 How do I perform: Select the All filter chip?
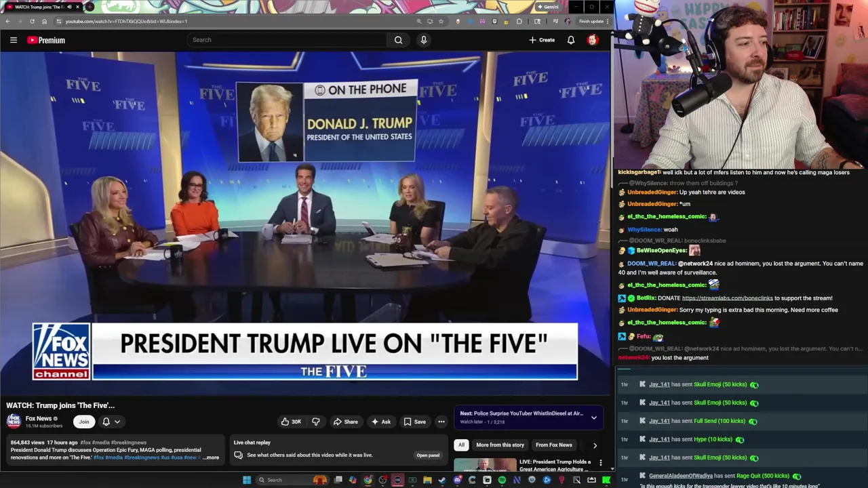tap(461, 445)
